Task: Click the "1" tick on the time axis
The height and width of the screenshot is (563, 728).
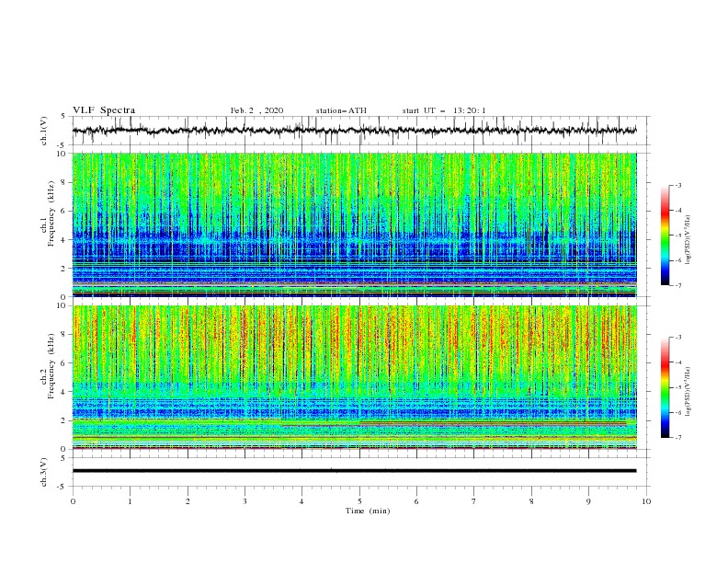Action: 131,501
